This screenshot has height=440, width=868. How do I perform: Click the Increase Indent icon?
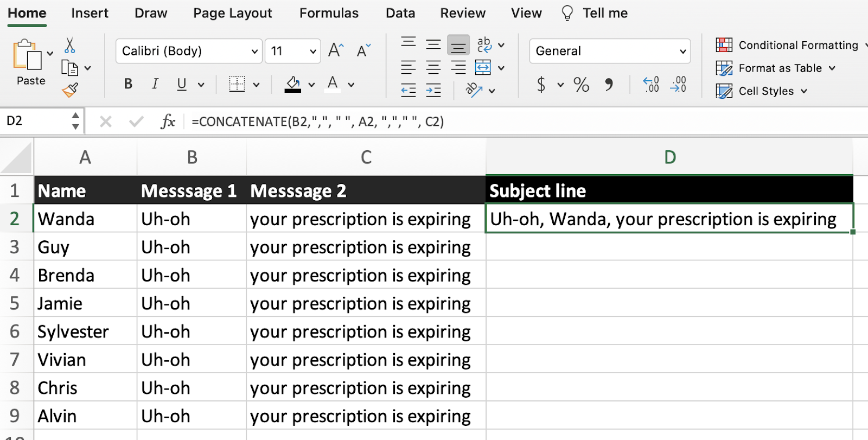tap(433, 91)
